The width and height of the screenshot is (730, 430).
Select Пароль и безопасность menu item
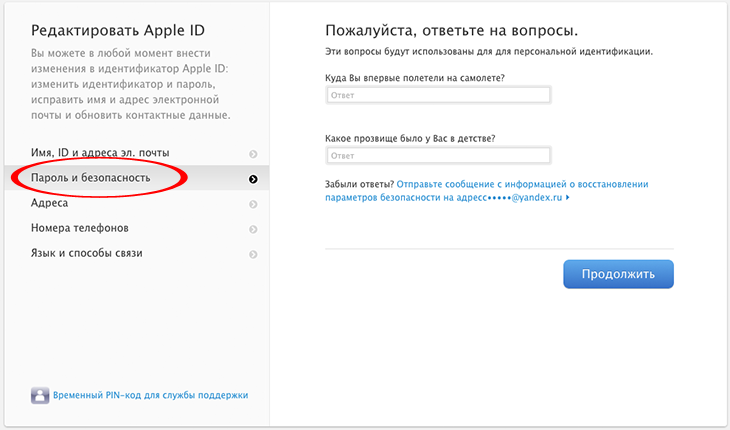click(x=136, y=178)
